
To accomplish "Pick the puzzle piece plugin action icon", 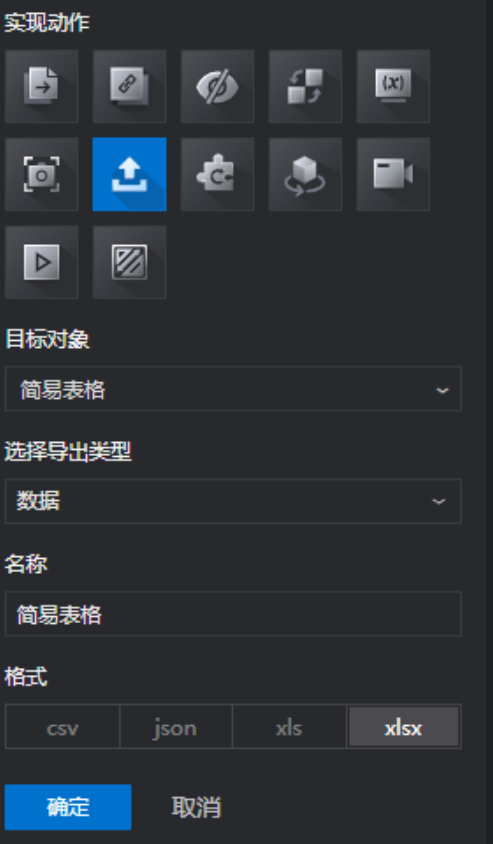I will (x=217, y=174).
